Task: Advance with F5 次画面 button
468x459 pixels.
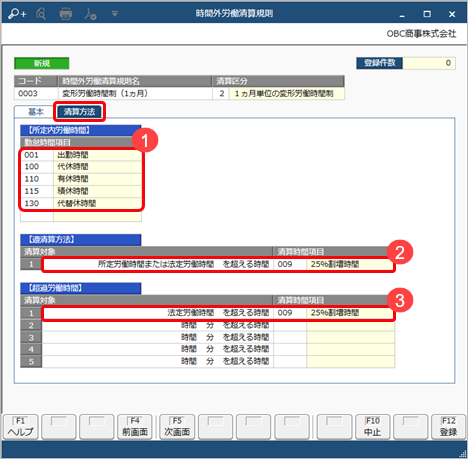Action: coord(177,427)
